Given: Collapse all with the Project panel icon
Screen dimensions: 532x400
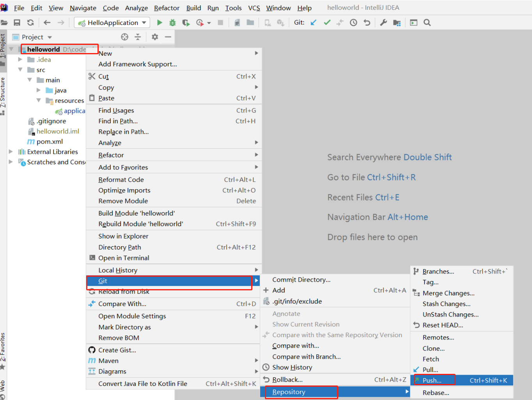Looking at the screenshot, I should (138, 37).
